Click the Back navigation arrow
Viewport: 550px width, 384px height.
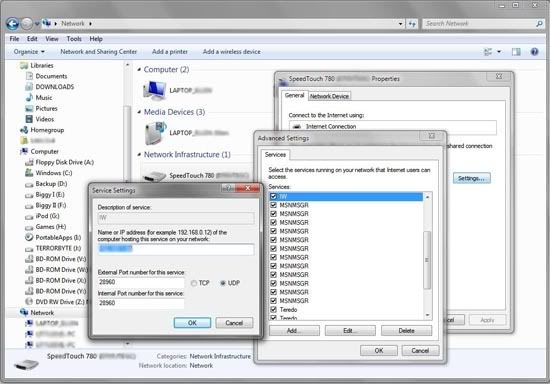13,24
